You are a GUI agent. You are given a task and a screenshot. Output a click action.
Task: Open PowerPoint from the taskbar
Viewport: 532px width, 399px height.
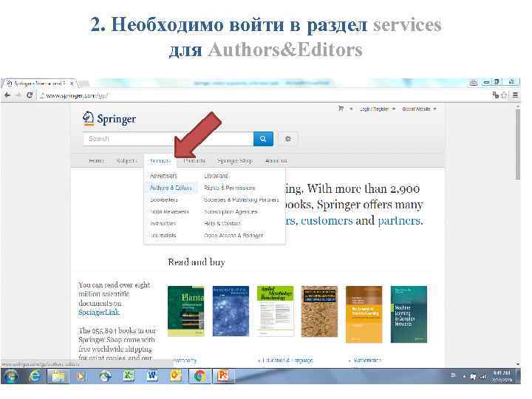[x=223, y=375]
